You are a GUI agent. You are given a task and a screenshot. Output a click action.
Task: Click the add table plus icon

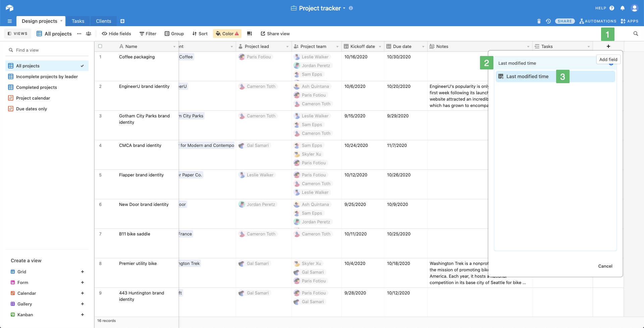click(x=122, y=21)
